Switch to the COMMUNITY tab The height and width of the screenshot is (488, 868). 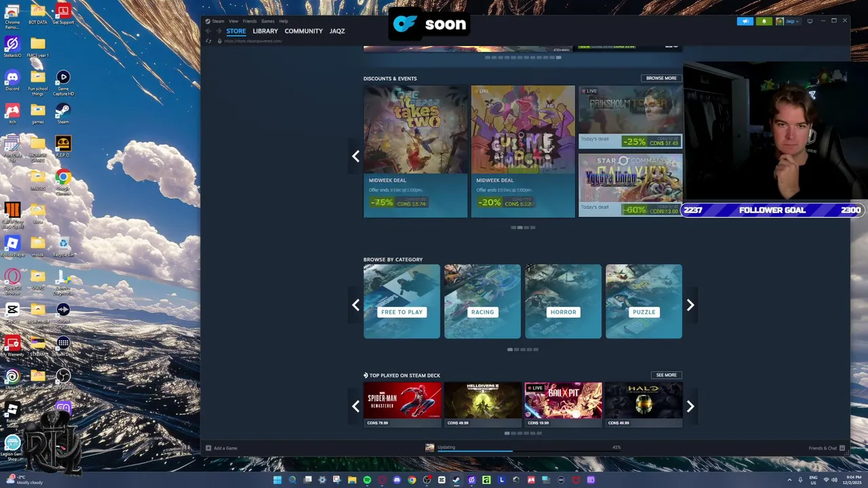point(304,31)
